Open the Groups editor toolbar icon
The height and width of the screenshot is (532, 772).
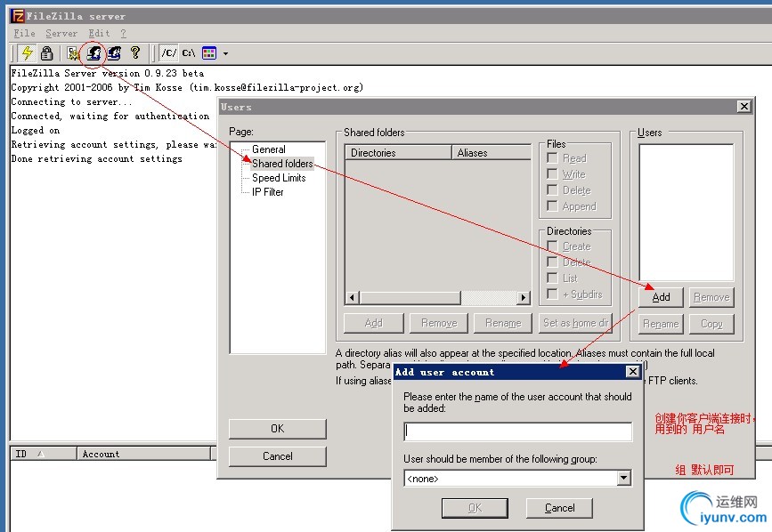click(x=115, y=52)
